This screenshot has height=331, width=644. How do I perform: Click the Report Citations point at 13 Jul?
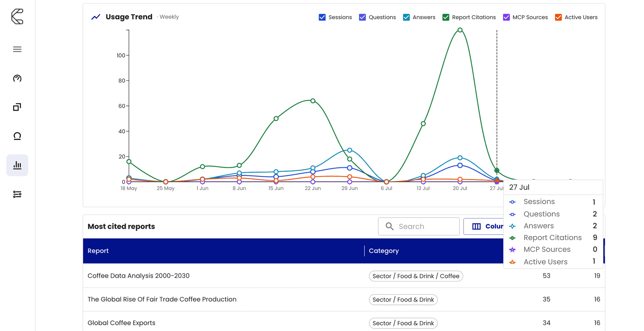423,124
